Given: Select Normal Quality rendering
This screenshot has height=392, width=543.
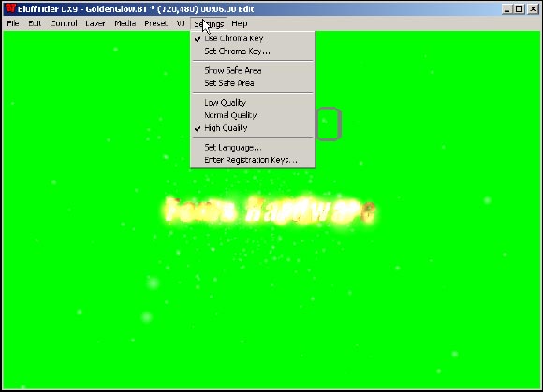Looking at the screenshot, I should tap(253, 115).
